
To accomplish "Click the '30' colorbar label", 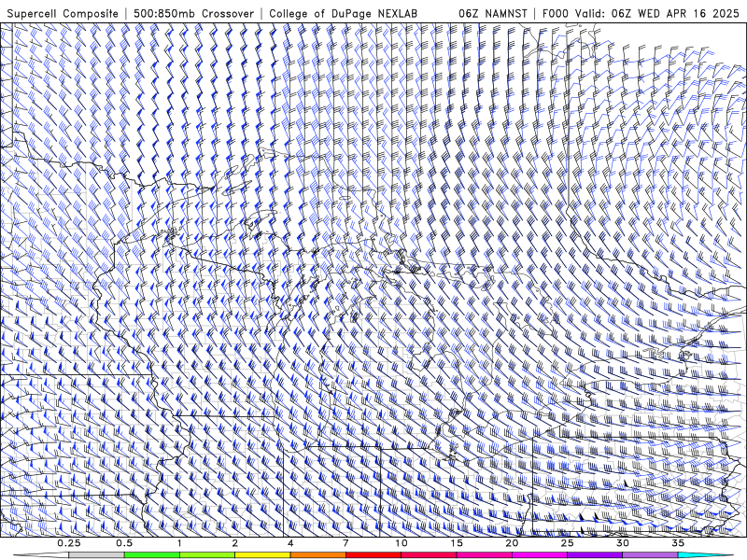I will tap(623, 543).
